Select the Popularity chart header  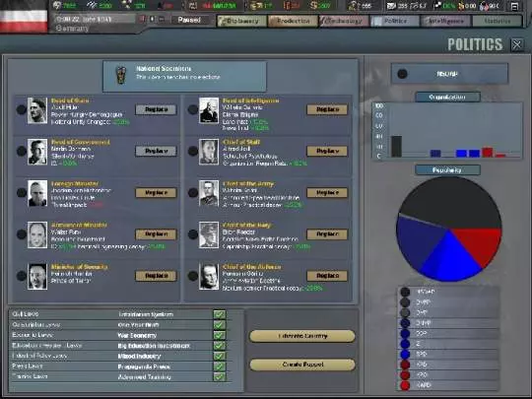[447, 170]
